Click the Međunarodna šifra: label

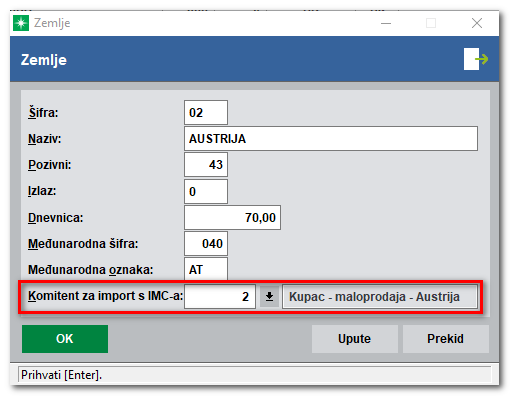83,244
